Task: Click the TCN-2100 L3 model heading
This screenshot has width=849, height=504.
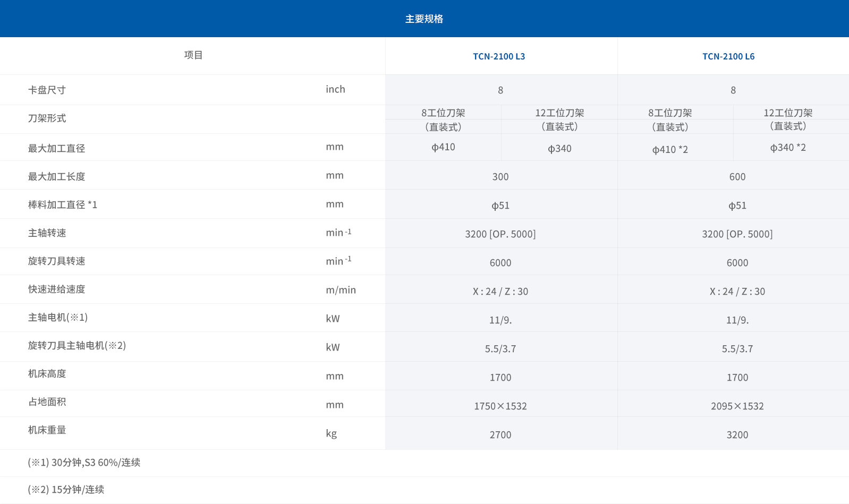Action: coord(499,56)
